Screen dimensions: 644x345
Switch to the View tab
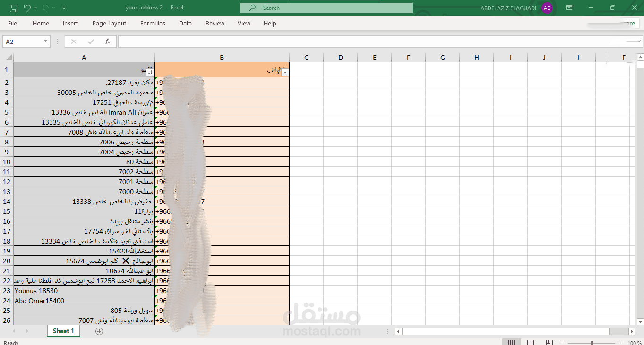point(244,24)
